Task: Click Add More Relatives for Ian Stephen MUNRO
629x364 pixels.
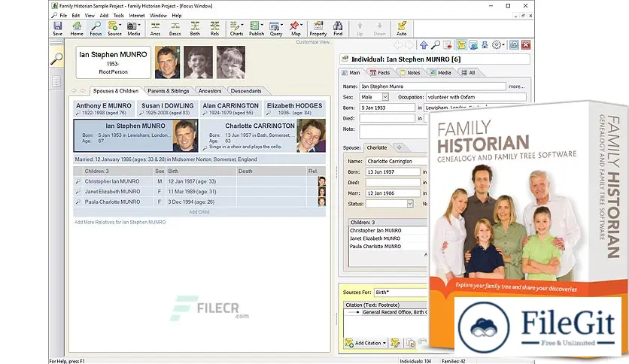Action: point(120,222)
